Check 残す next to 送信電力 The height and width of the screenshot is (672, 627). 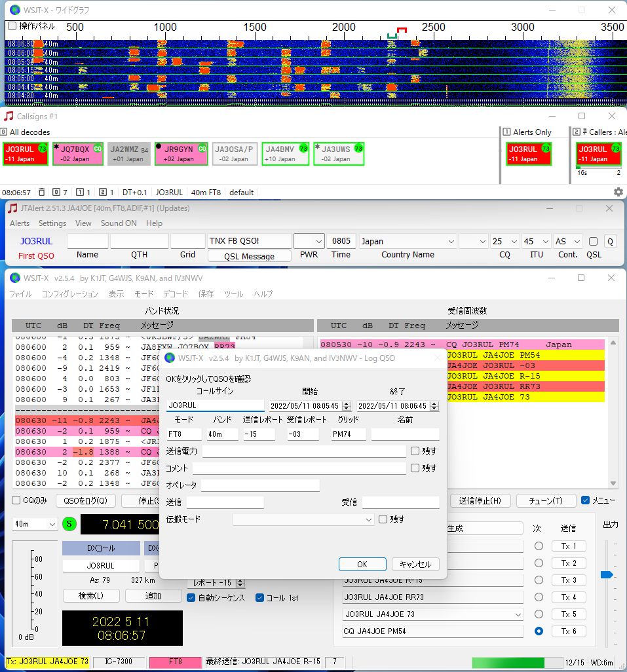pos(415,451)
